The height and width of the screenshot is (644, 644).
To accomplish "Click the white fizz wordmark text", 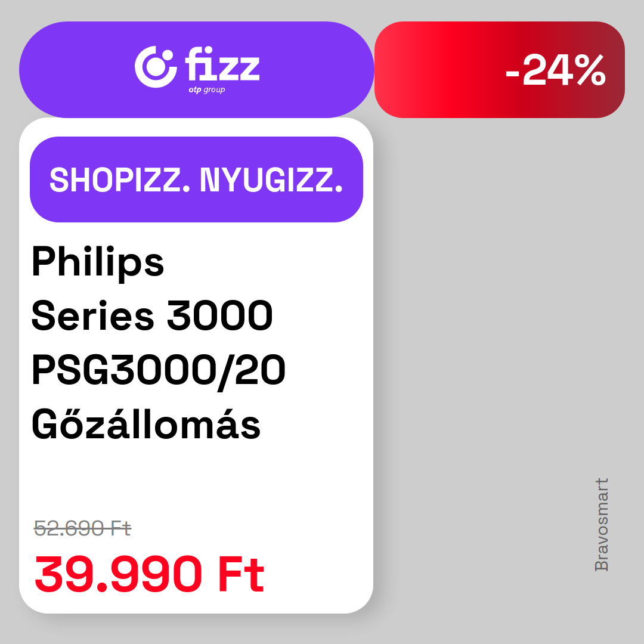I will pyautogui.click(x=222, y=63).
